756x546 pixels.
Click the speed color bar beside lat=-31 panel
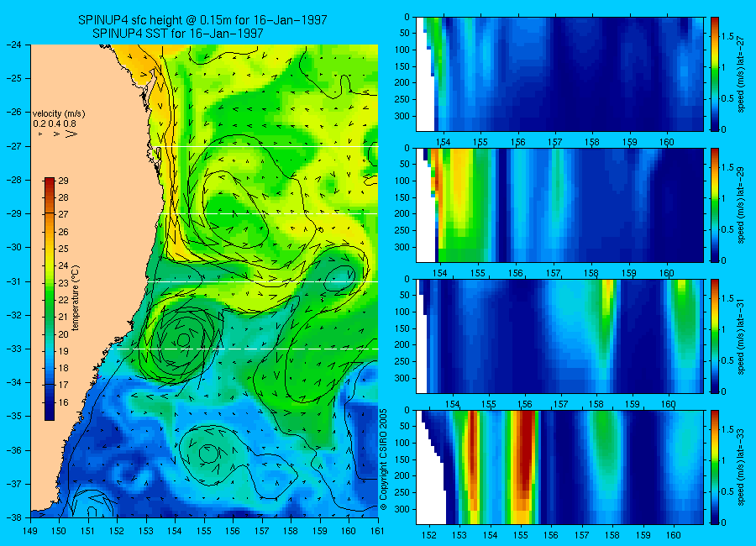[x=714, y=336]
